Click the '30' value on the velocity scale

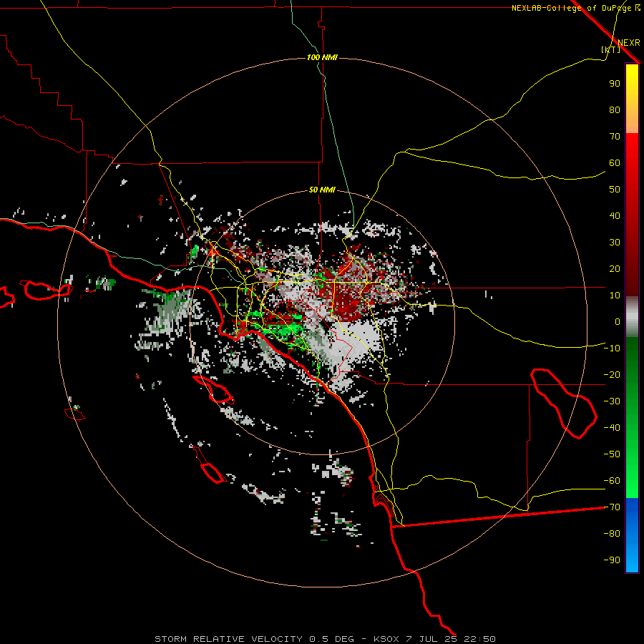tap(615, 243)
